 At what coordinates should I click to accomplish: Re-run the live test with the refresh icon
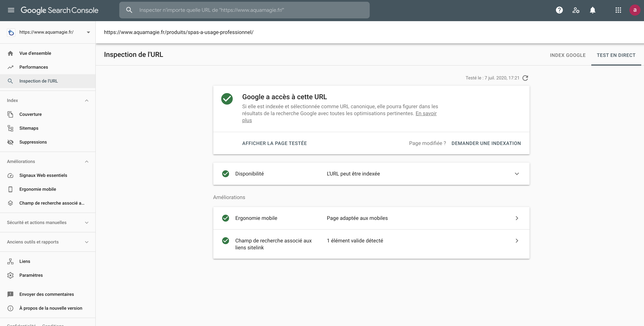526,78
